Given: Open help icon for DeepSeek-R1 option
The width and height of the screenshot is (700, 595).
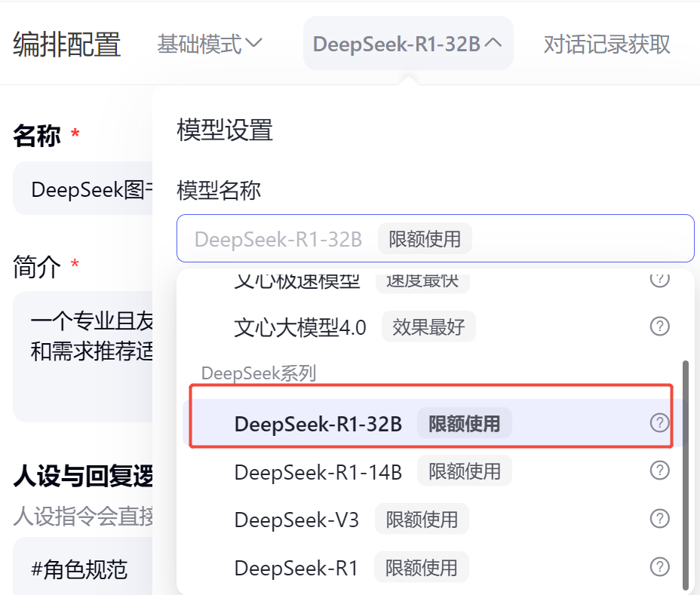Looking at the screenshot, I should click(x=659, y=567).
